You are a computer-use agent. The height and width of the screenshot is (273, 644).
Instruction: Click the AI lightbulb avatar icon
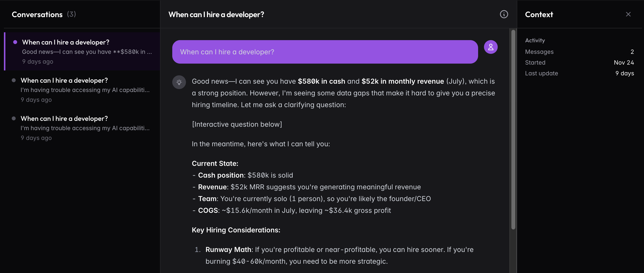179,82
